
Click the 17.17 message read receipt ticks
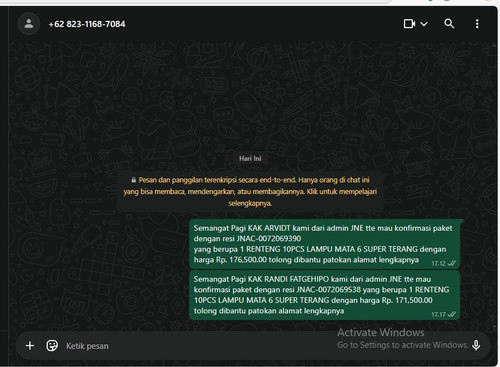[x=452, y=314]
